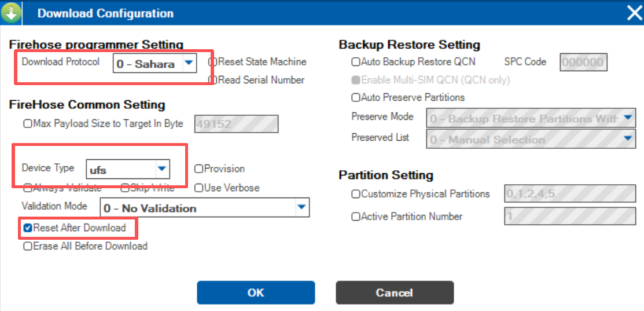Click the Max Payload Size field 49152
Image resolution: width=644 pixels, height=311 pixels.
point(236,124)
